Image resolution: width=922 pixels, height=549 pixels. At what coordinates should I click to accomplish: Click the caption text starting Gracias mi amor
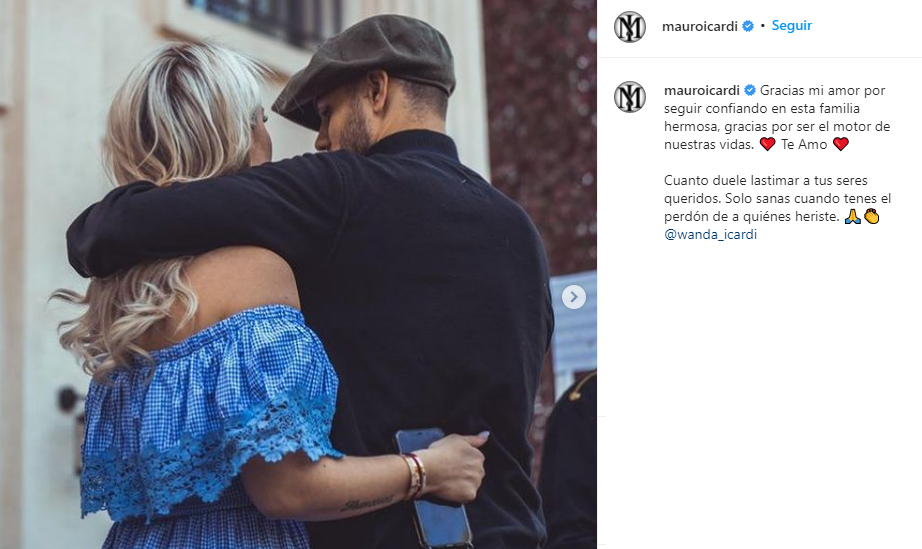(777, 118)
